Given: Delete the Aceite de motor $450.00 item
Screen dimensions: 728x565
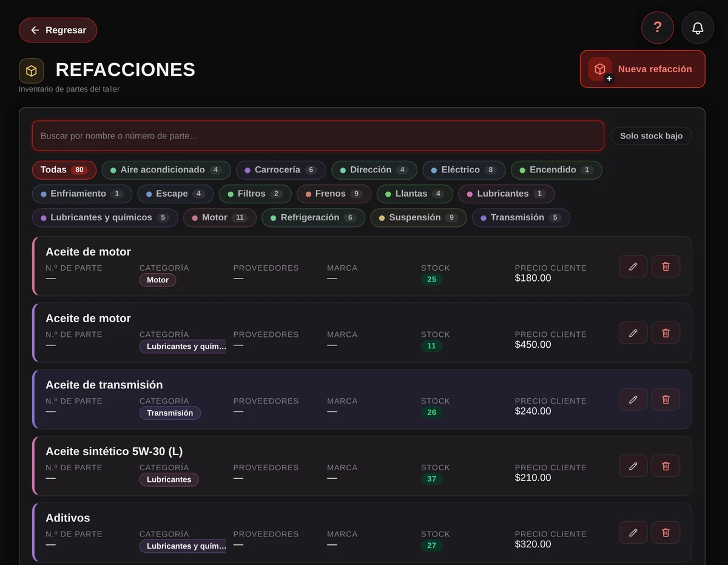Looking at the screenshot, I should pos(666,333).
